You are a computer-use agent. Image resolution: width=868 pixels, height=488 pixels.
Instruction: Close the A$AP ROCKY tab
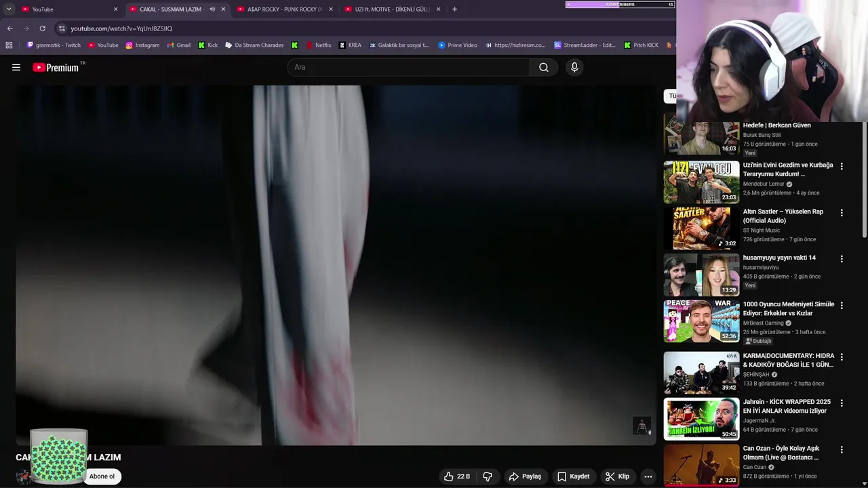(x=331, y=9)
